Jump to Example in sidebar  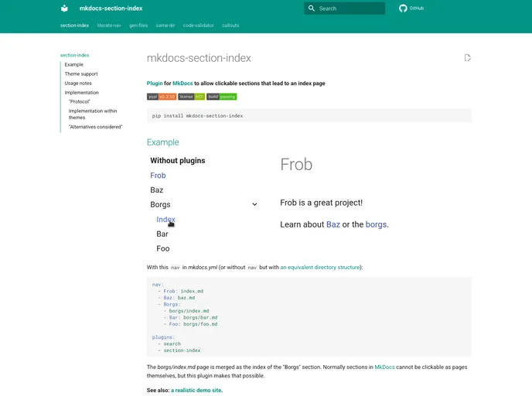coord(74,64)
